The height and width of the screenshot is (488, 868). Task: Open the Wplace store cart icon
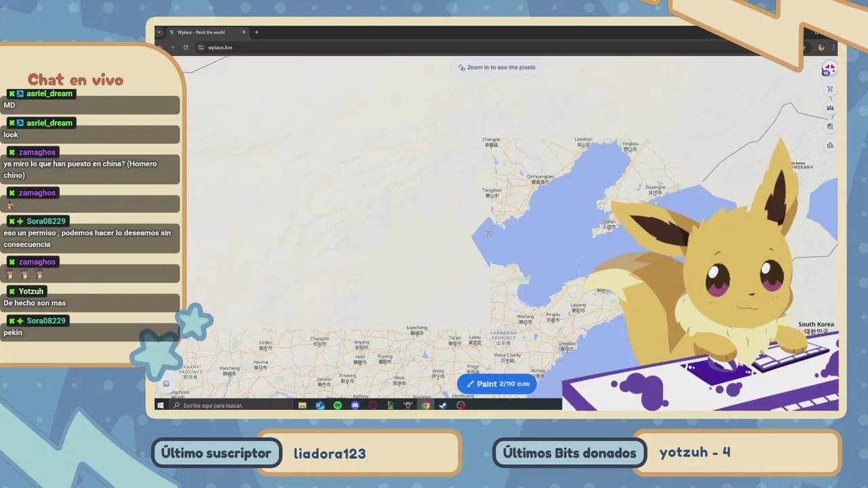tap(830, 89)
